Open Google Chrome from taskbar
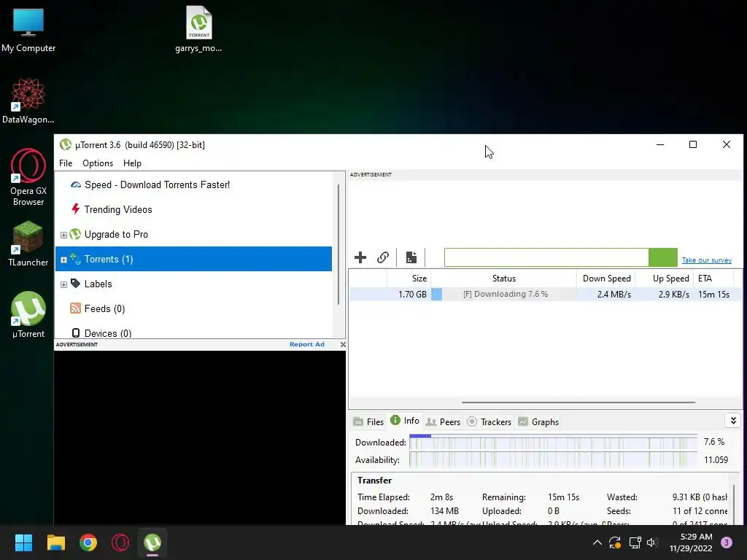The height and width of the screenshot is (560, 747). pos(88,542)
